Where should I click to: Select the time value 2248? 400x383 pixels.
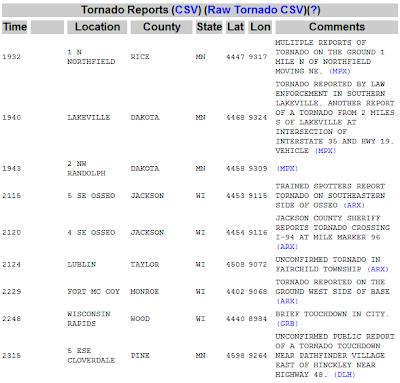click(11, 319)
